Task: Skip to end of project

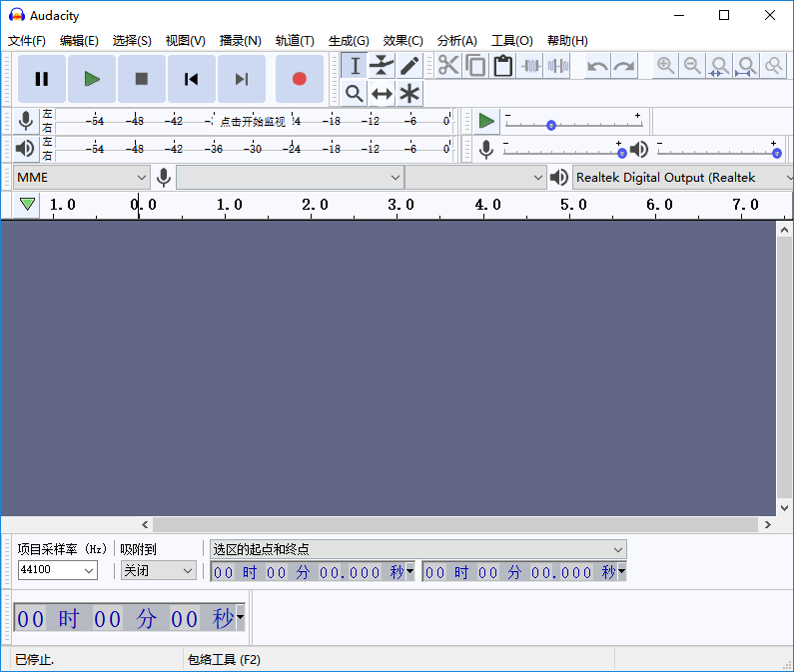Action: 242,79
